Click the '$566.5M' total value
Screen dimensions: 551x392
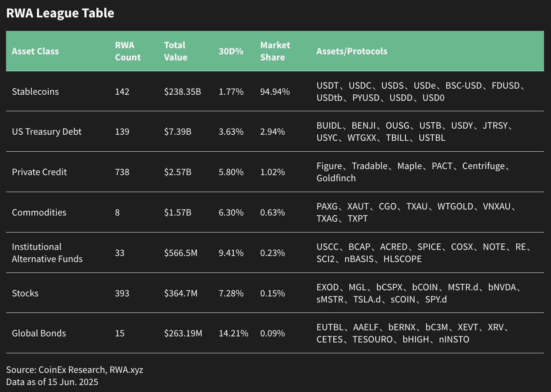tap(181, 253)
